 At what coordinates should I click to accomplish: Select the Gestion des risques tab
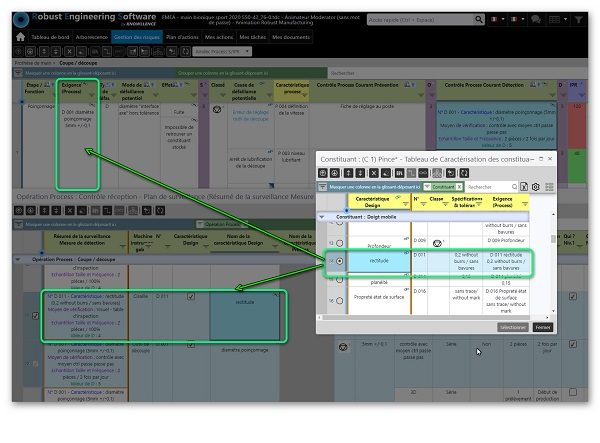click(x=137, y=37)
